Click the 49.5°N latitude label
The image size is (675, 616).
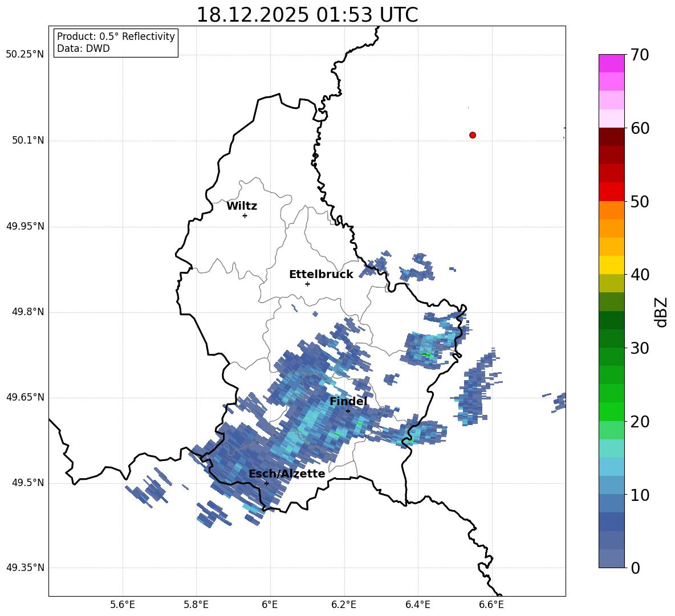click(28, 483)
